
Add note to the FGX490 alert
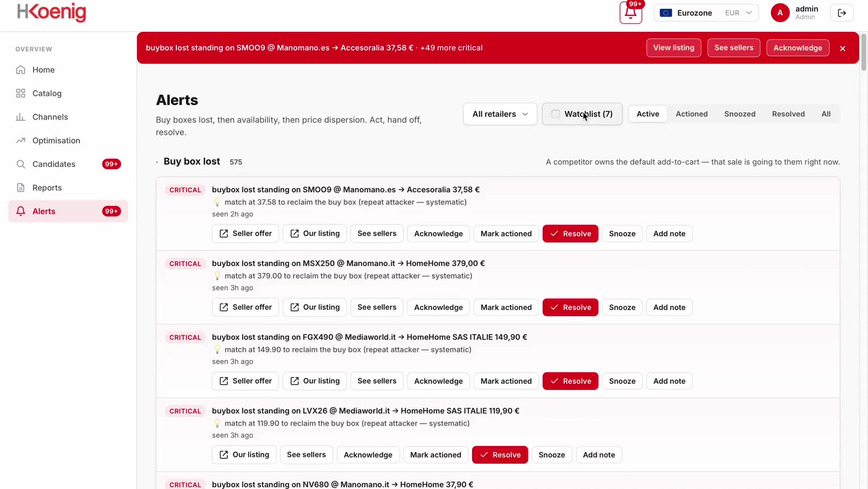(669, 381)
